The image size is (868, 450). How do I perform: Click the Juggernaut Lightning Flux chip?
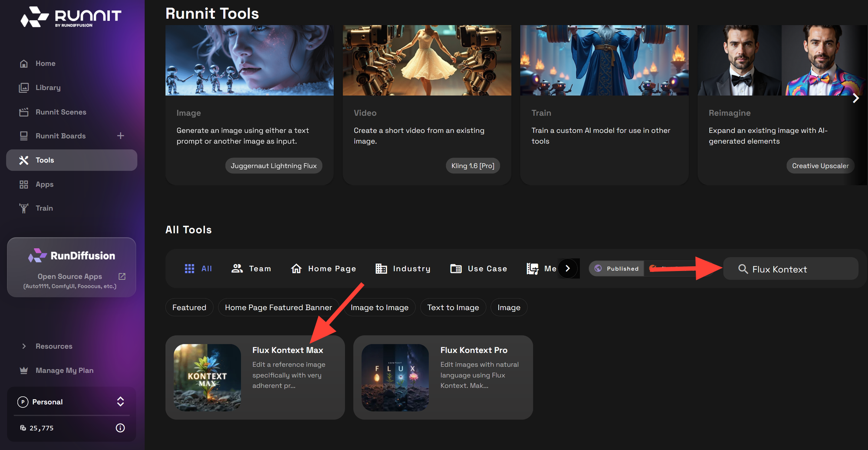click(x=274, y=166)
